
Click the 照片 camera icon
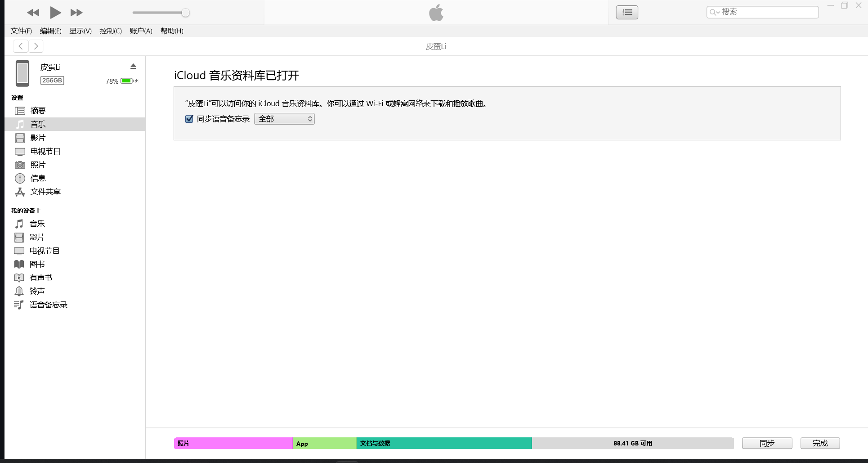[x=20, y=165]
